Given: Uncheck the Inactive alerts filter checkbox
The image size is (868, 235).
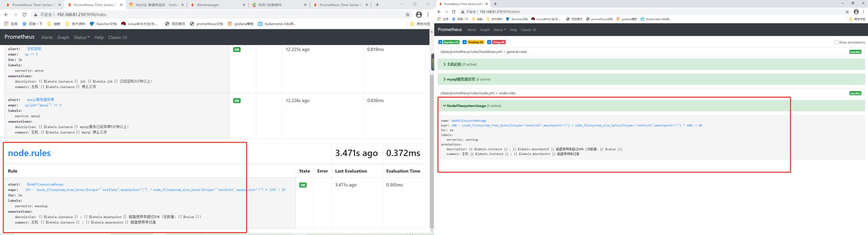Looking at the screenshot, I should (440, 42).
